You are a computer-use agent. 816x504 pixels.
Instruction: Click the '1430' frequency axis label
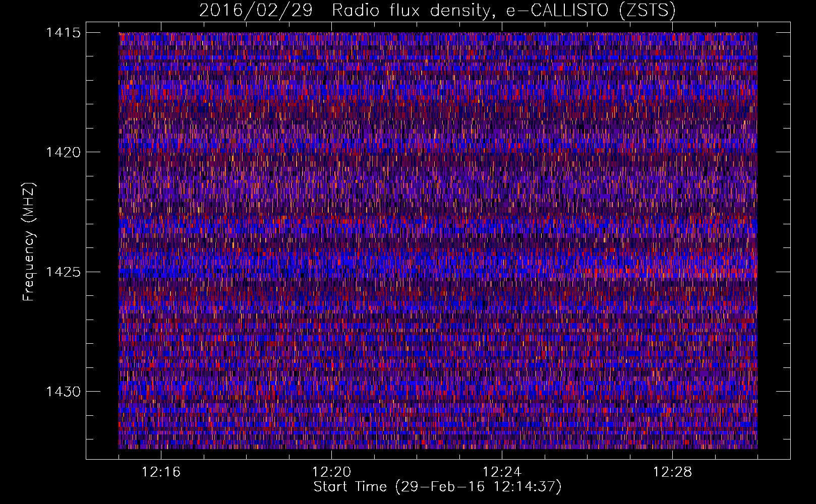(63, 392)
